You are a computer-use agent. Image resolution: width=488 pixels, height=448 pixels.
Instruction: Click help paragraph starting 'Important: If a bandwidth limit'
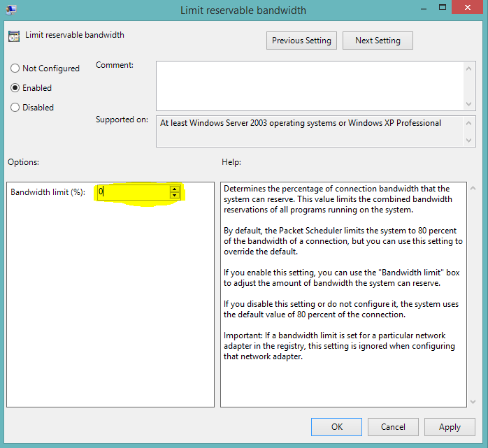tap(339, 346)
